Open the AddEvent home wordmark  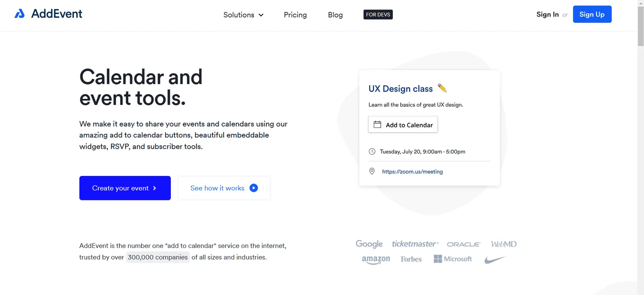[x=57, y=14]
